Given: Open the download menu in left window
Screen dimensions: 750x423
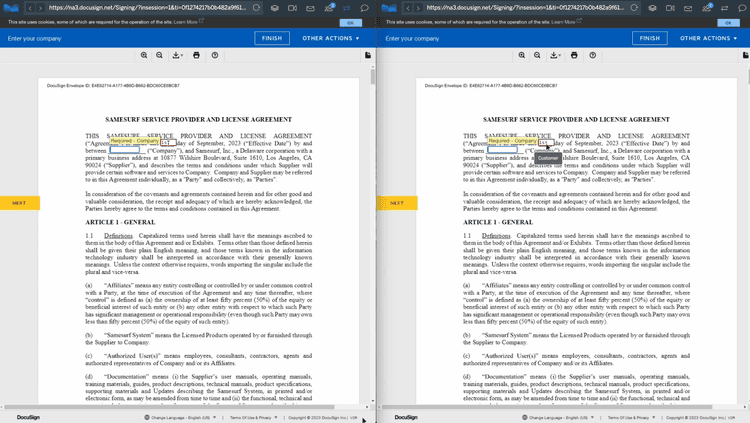Looking at the screenshot, I should click(x=177, y=56).
